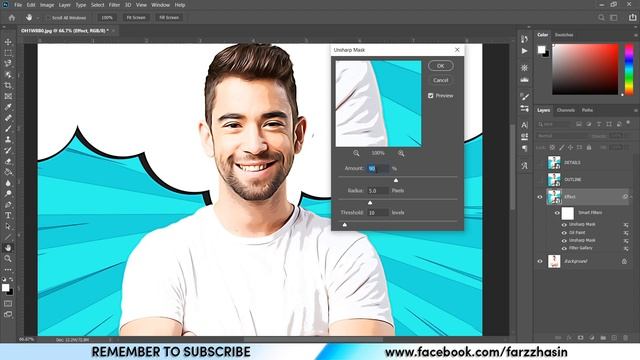
Task: Show the DETAILS layer
Action: tap(540, 162)
